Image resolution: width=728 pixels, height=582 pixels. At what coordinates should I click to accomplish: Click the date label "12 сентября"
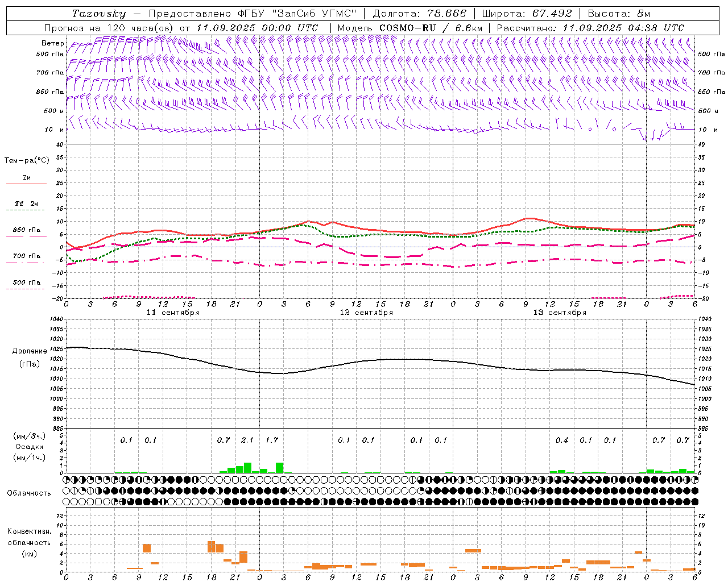pos(366,313)
